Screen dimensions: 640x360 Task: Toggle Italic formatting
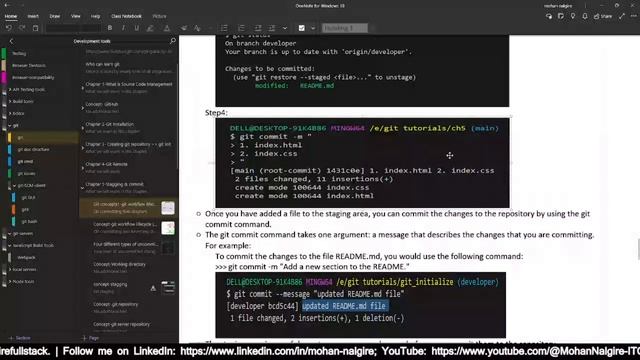pyautogui.click(x=123, y=28)
